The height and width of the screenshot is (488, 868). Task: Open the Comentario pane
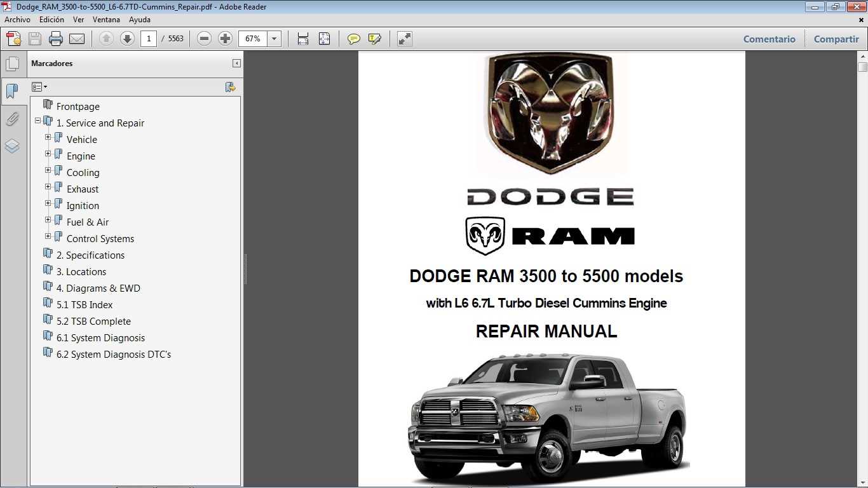tap(770, 39)
